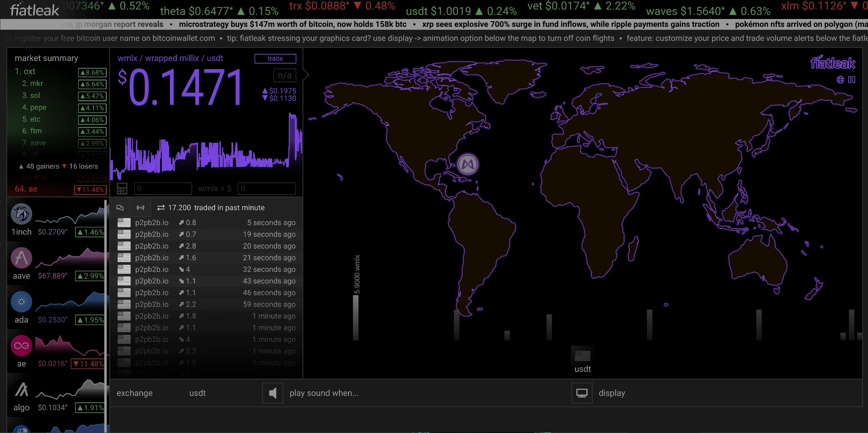Click the wmlx amount input field

click(x=163, y=188)
